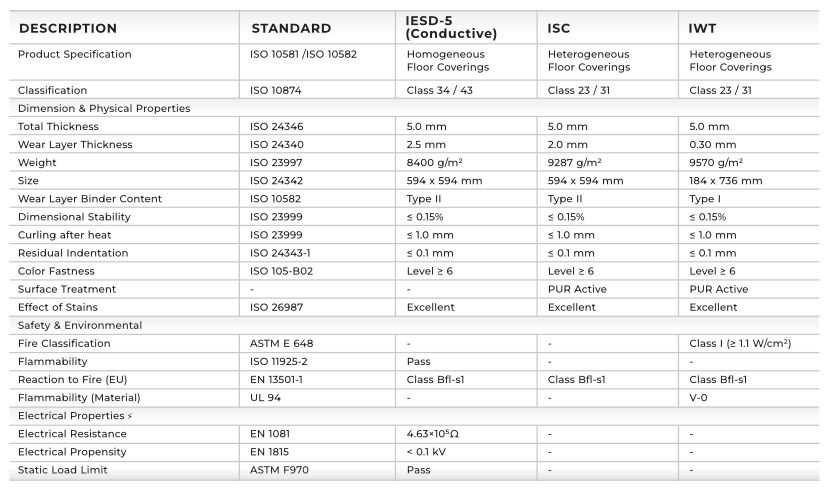Click the DESCRIPTION column header
This screenshot has width=830, height=500.
coord(68,28)
